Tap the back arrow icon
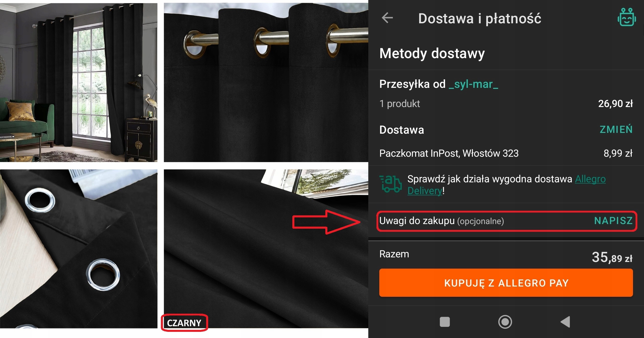 click(387, 18)
